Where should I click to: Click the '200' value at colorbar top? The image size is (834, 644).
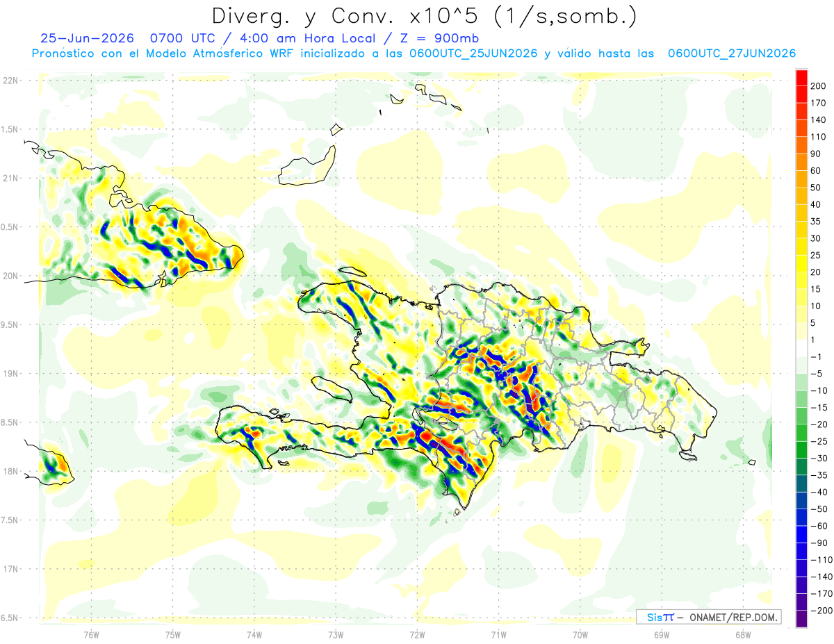click(x=819, y=86)
